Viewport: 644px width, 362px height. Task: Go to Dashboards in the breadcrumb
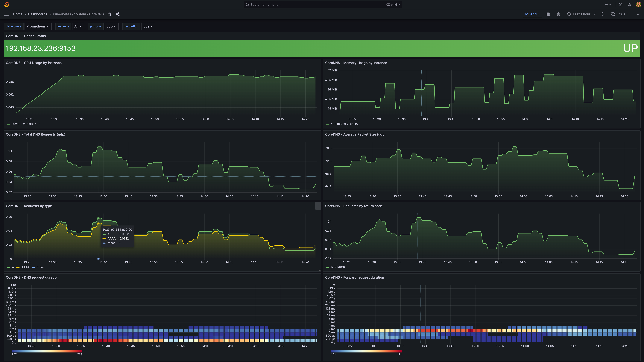[37, 14]
